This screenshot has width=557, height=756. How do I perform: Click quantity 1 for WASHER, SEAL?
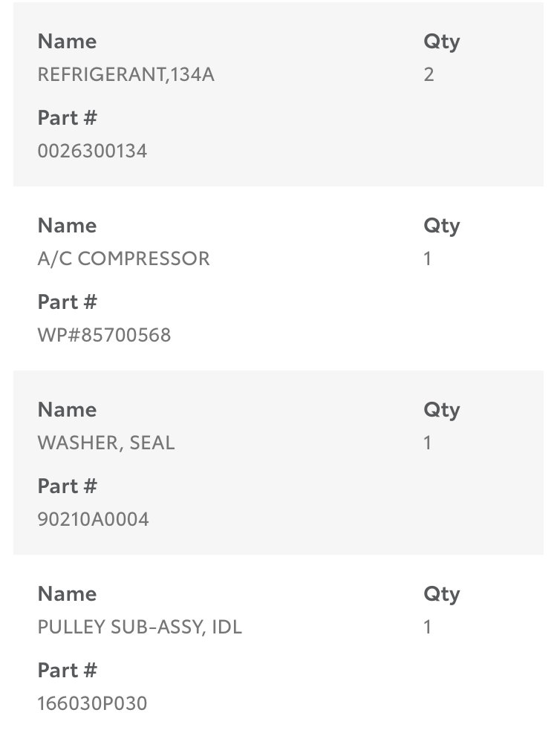coord(427,443)
